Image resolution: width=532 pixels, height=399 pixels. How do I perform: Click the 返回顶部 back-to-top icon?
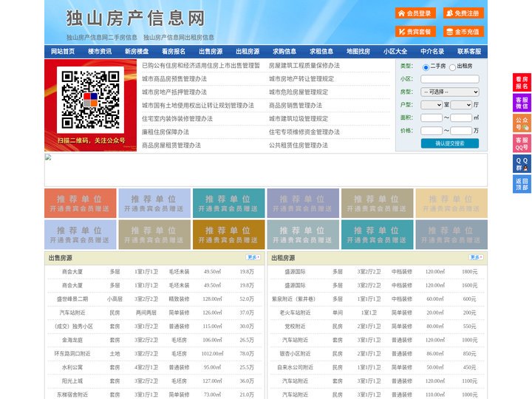tap(522, 184)
